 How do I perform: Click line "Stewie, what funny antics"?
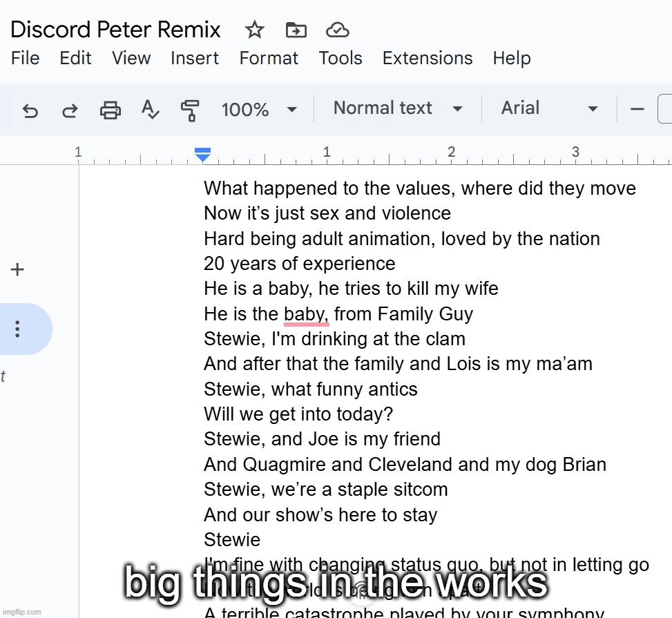pos(311,389)
